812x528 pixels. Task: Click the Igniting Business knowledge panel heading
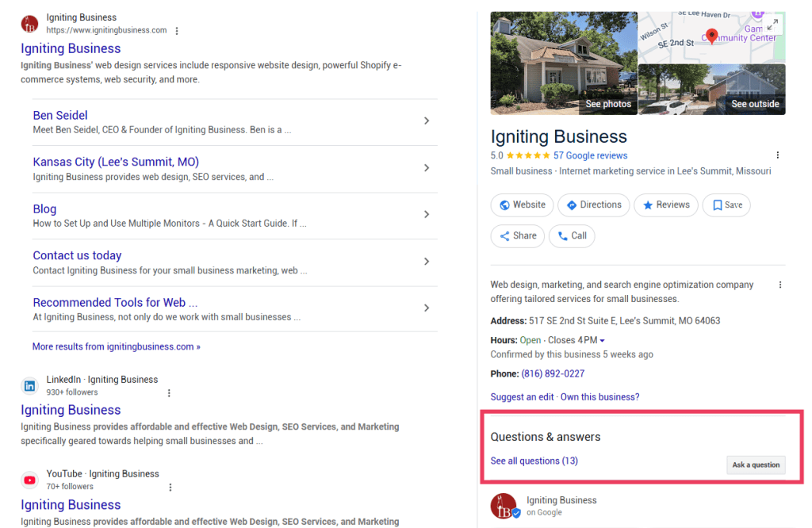559,136
